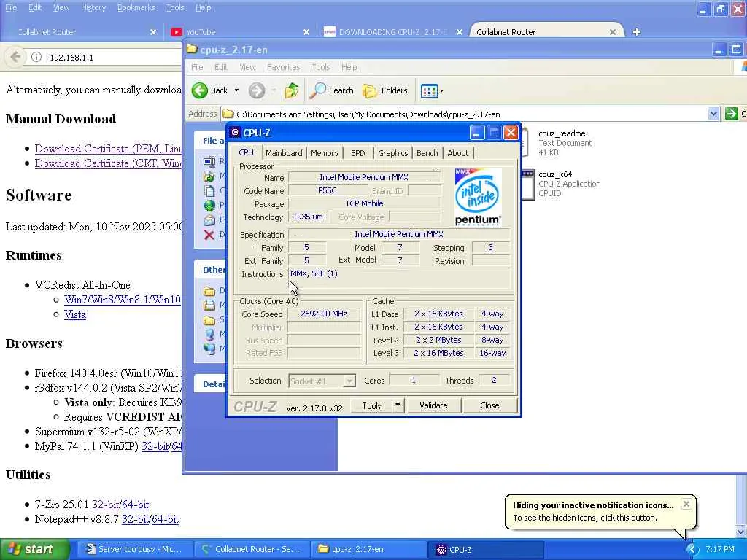747x560 pixels.
Task: Click the Core Speed value 2692.00 MHz
Action: click(323, 314)
